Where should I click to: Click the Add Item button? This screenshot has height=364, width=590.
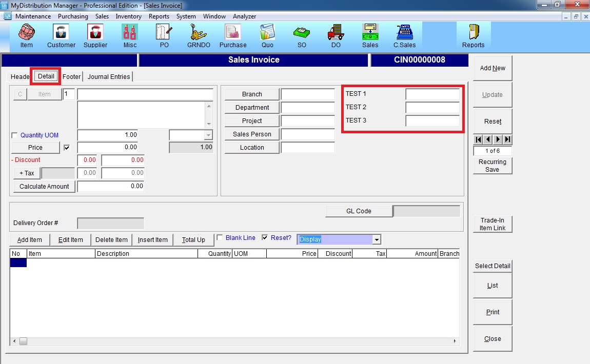pyautogui.click(x=30, y=240)
